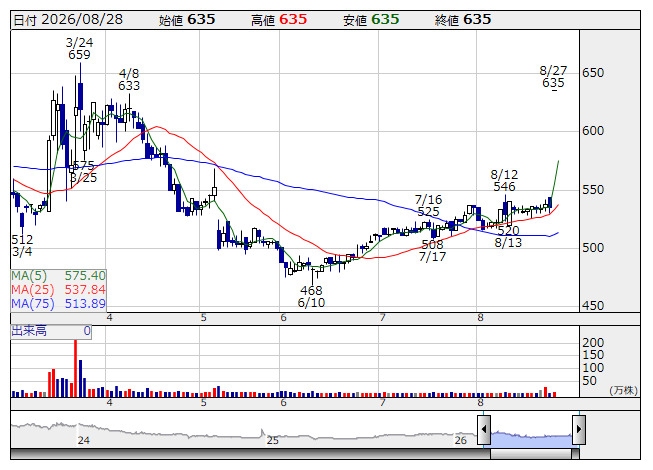This screenshot has height=470, width=653.
Task: Click the 4/8 633 high annotation
Action: (129, 80)
